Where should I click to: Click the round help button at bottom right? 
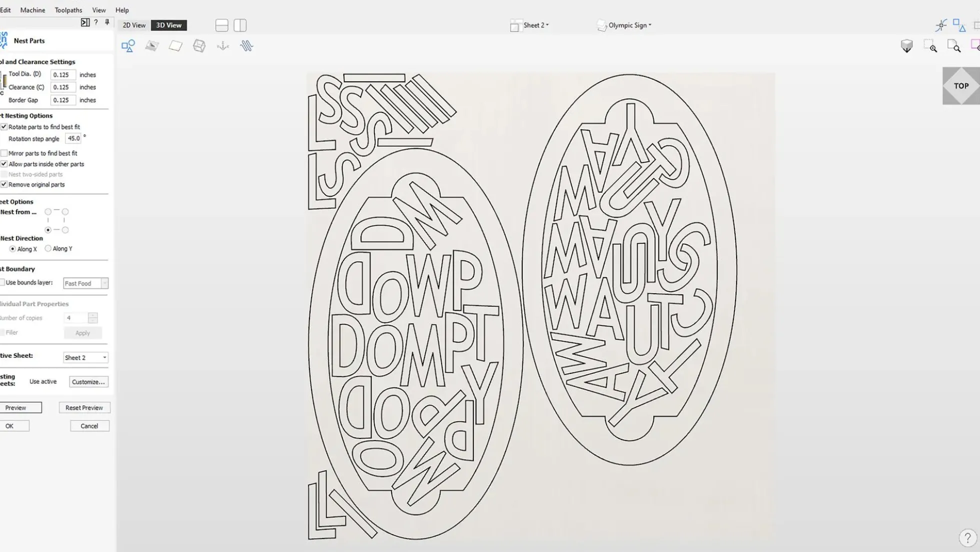(x=967, y=538)
